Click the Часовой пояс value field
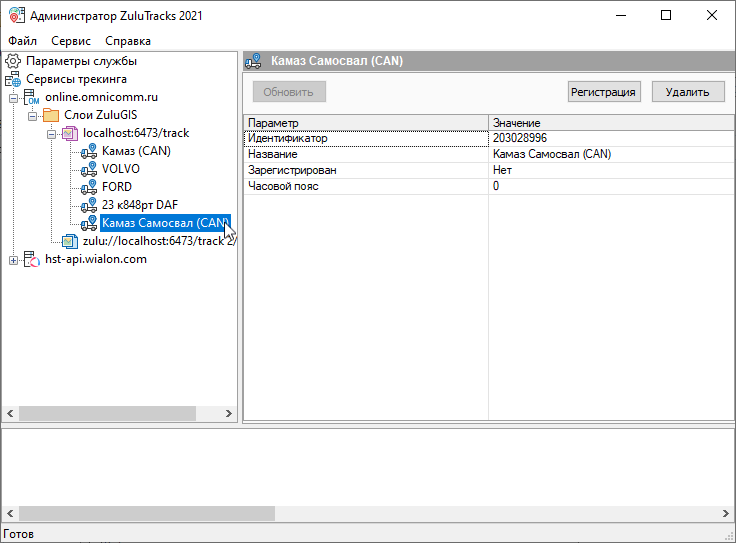The height and width of the screenshot is (543, 736). tap(610, 186)
